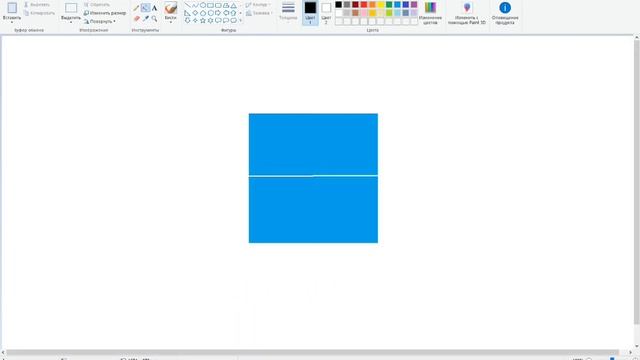Screen dimensions: 640x360
Task: Expand the full Shapes gallery list
Action: [x=240, y=20]
